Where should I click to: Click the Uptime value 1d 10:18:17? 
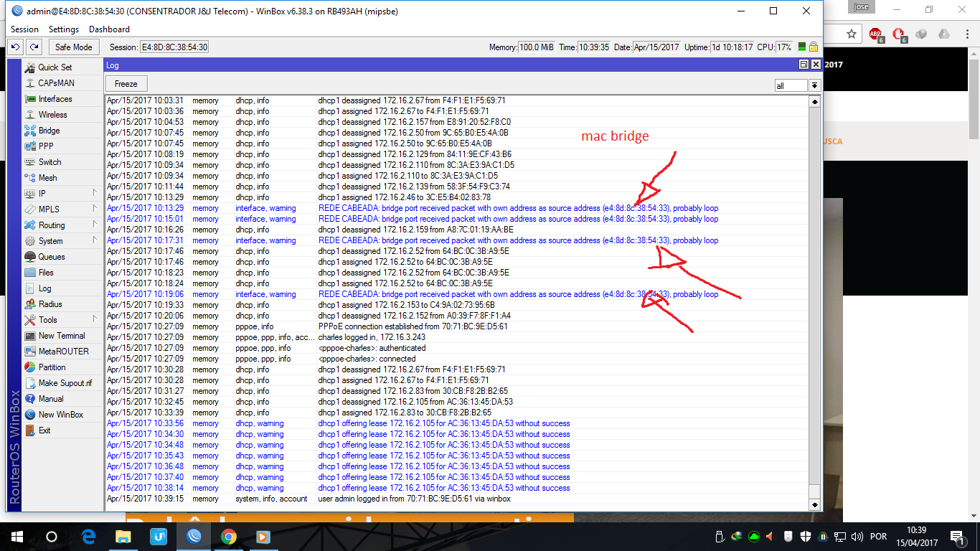(x=732, y=47)
